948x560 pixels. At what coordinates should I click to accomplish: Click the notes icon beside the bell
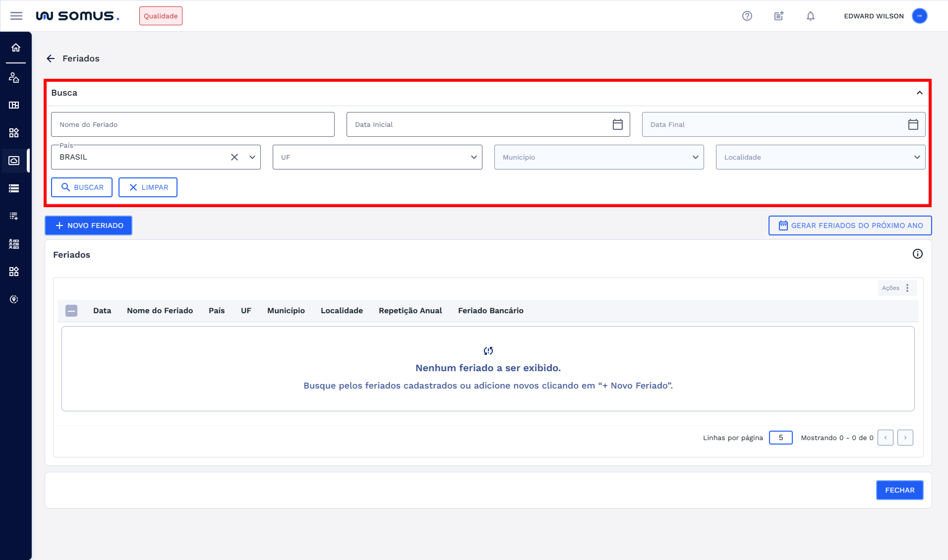click(778, 16)
